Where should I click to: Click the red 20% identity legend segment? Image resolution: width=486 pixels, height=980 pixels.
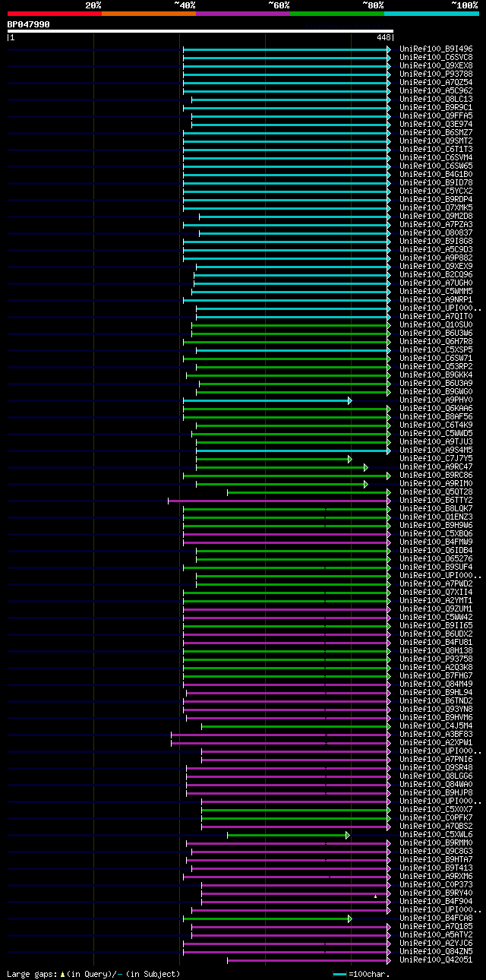pyautogui.click(x=54, y=13)
